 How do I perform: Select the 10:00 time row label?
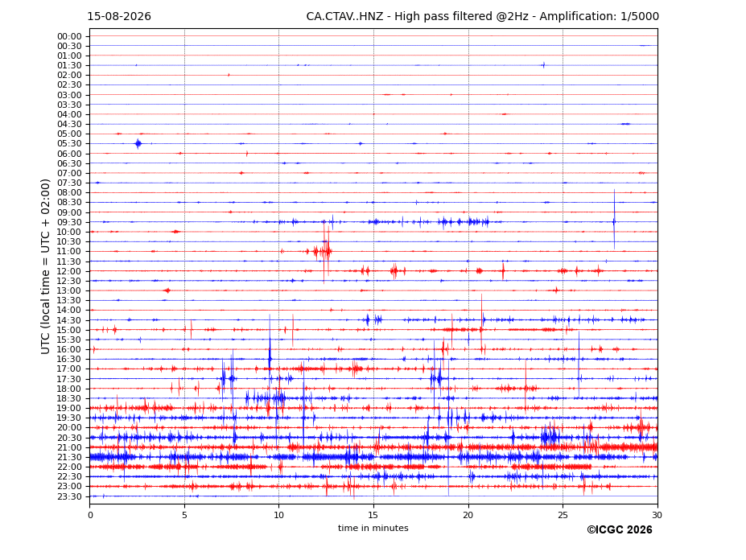(69, 233)
